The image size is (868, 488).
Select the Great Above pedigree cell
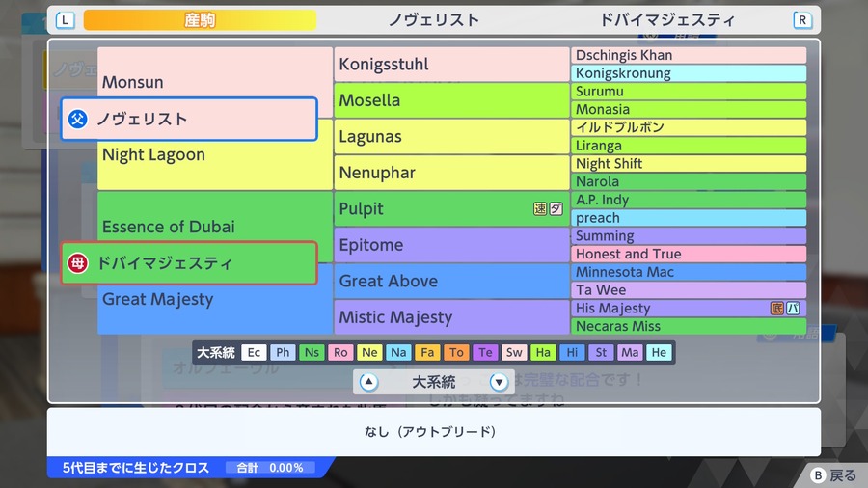pos(451,281)
